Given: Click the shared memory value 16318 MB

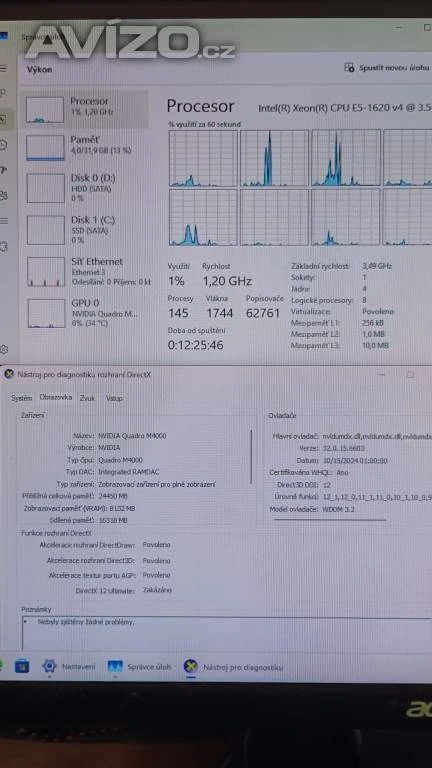Looking at the screenshot, I should click(113, 520).
